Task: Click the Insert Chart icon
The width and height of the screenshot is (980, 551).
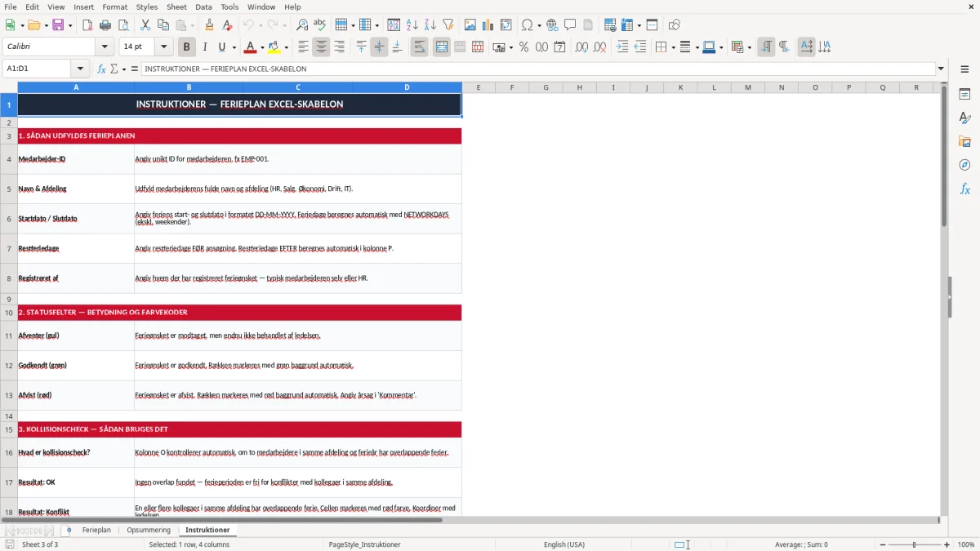Action: (488, 25)
